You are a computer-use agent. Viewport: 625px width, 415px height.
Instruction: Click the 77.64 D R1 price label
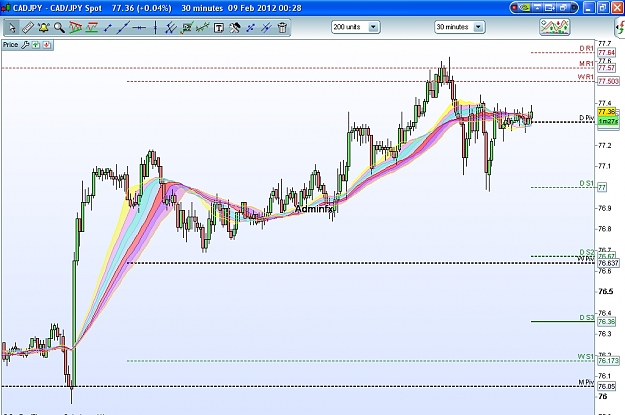pyautogui.click(x=606, y=53)
